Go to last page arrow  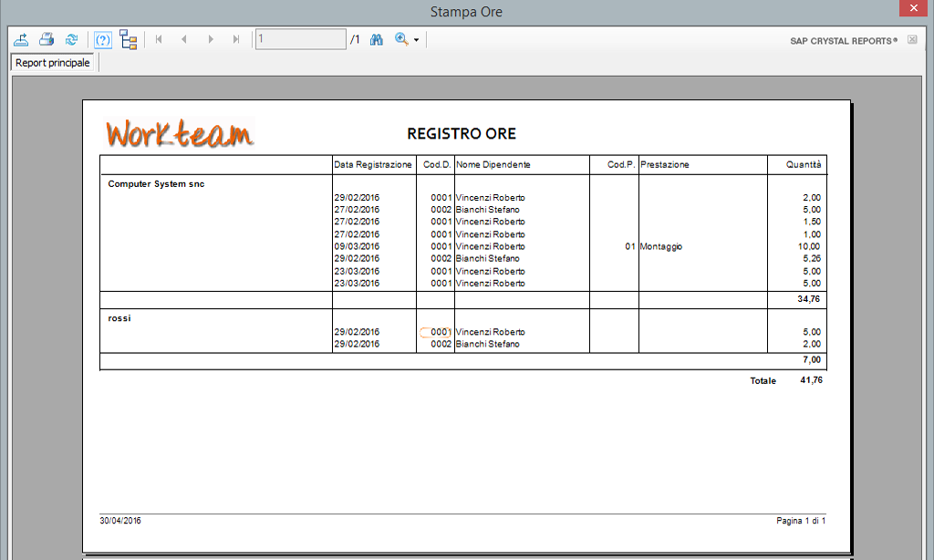tap(236, 39)
